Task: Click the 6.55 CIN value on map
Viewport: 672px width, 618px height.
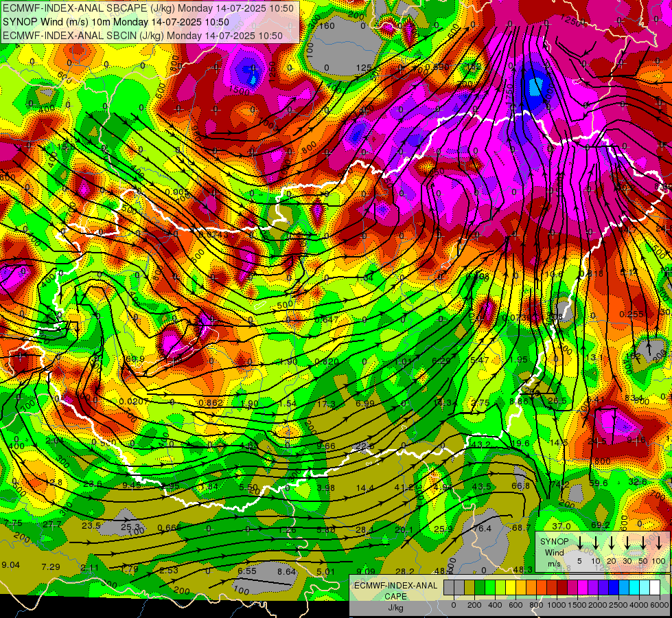Action: tap(247, 571)
